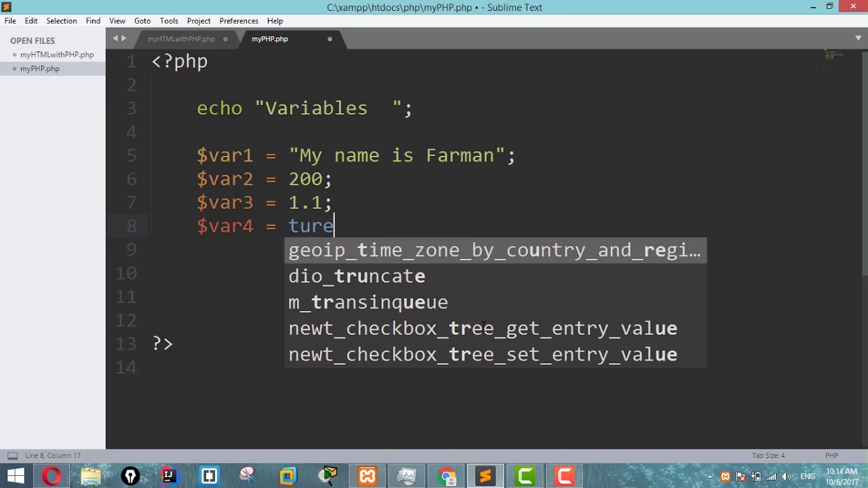The image size is (868, 488).
Task: Open the red Camtasia recorder taskbar icon
Action: (x=565, y=476)
